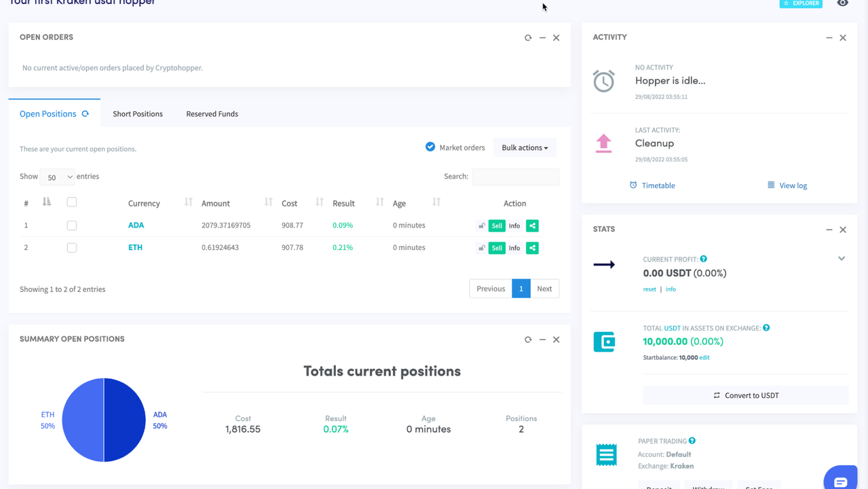
Task: Refresh the Summary Open Positions panel
Action: [x=528, y=340]
